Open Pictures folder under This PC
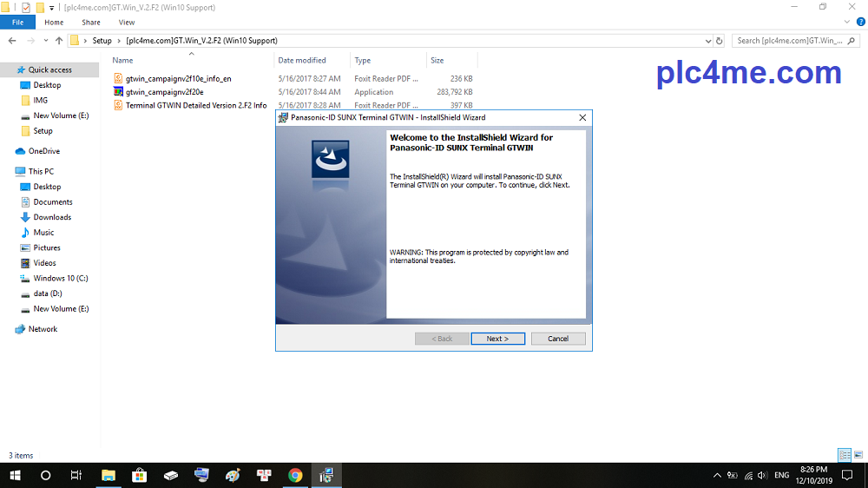This screenshot has height=488, width=868. pos(47,247)
